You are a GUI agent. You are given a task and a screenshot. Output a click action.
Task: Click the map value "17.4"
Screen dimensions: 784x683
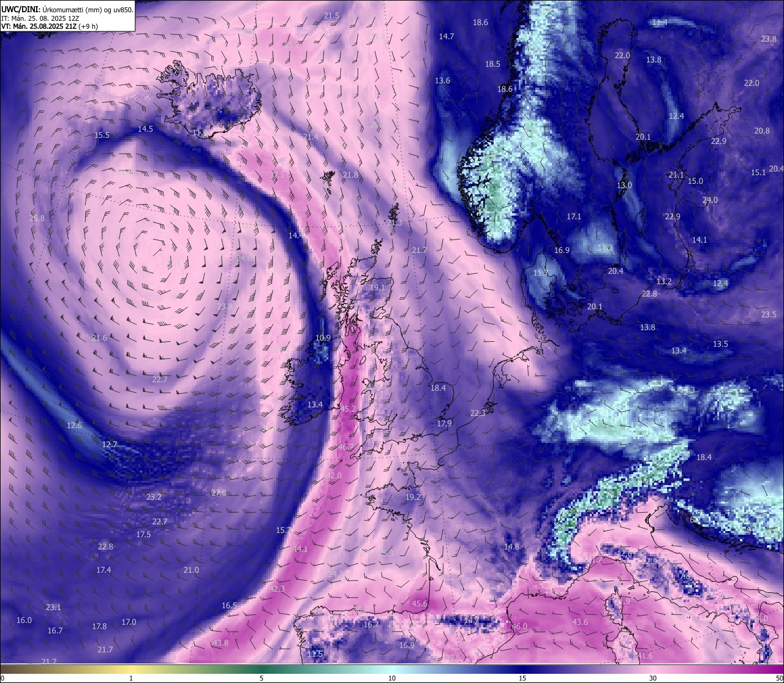(x=104, y=570)
